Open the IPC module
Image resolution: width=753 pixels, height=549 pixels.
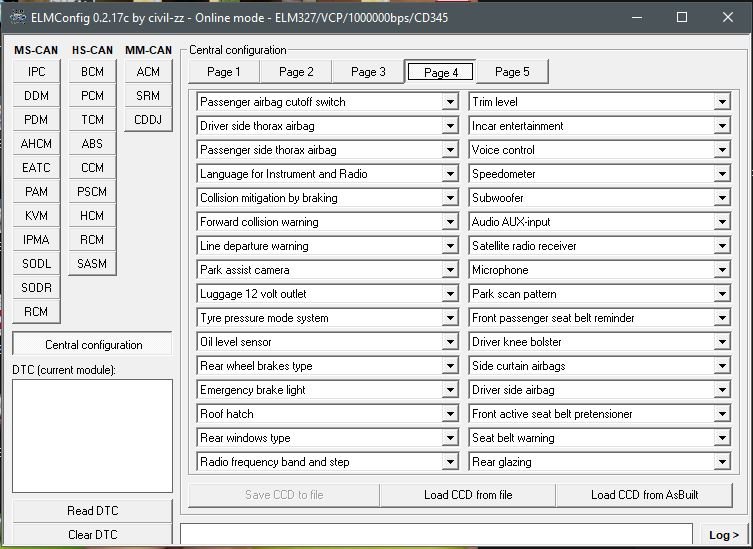36,72
